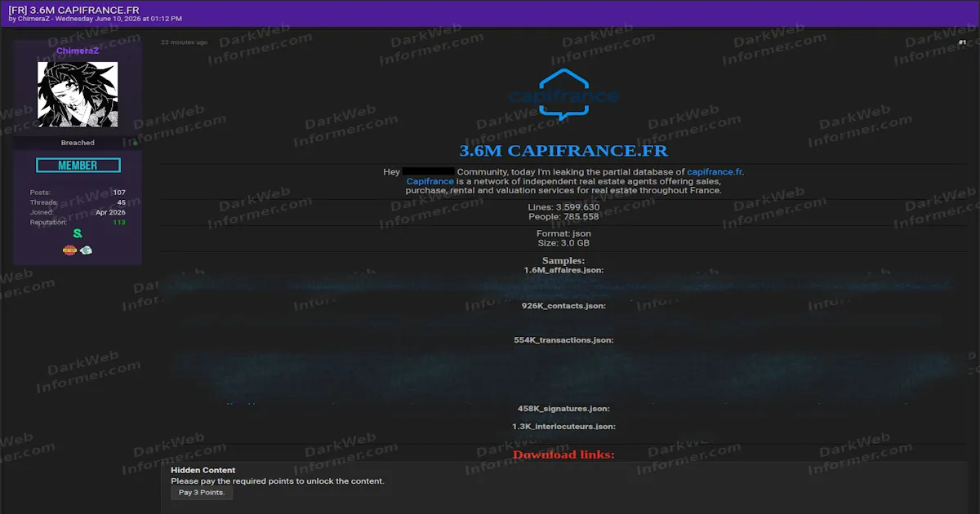Click the 'Joined: Apr 2026' value
This screenshot has width=980, height=514.
110,212
